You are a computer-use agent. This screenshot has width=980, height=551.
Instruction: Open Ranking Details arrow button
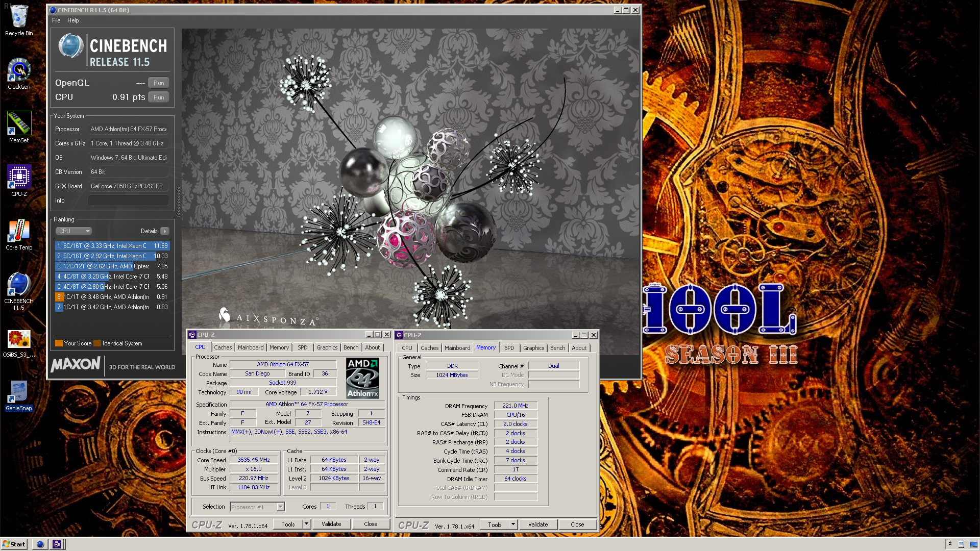[x=165, y=231]
